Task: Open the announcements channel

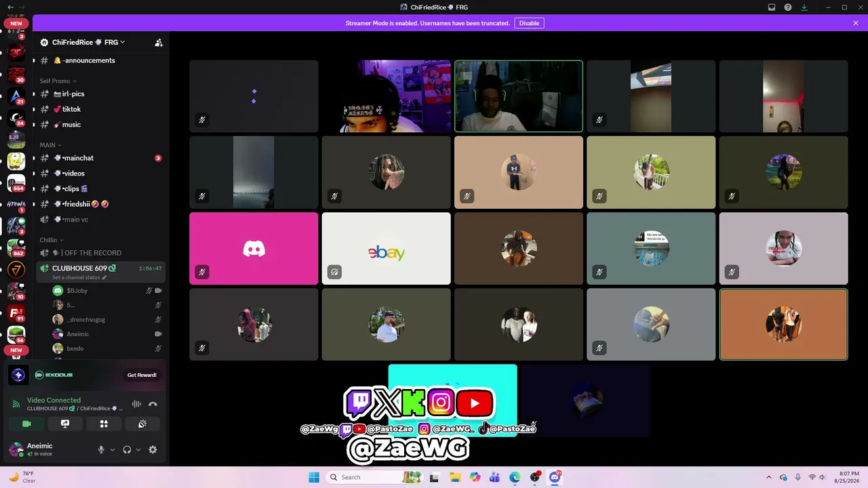Action: (100, 60)
